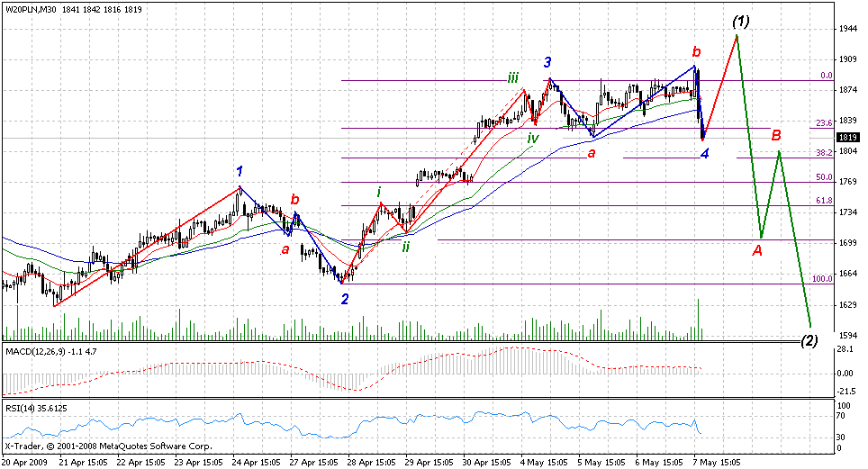Select the 1629 price axis label
Screen dimensions: 868x469
point(847,304)
